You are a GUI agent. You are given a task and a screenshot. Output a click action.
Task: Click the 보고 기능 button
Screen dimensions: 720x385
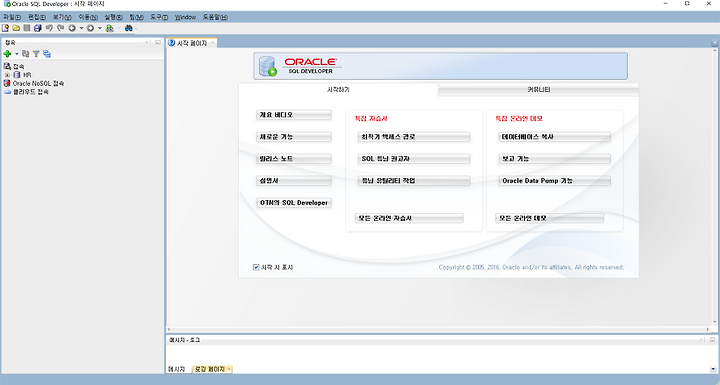point(555,159)
